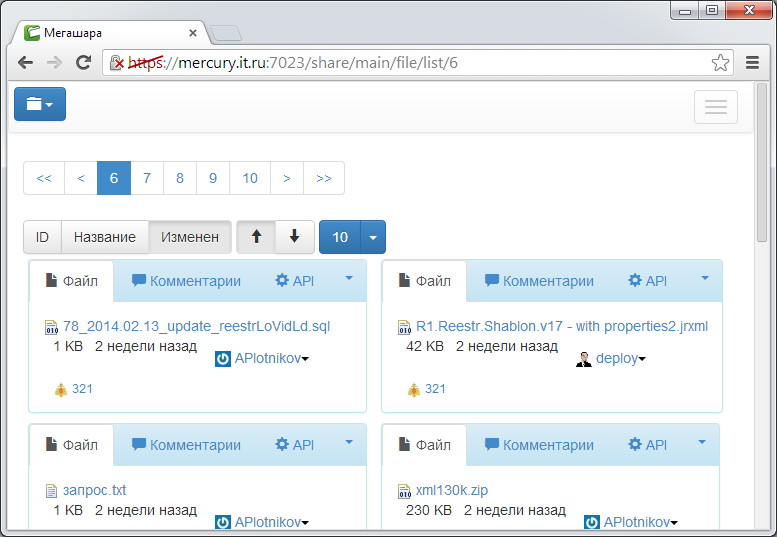Toggle sorting by Название

point(105,237)
